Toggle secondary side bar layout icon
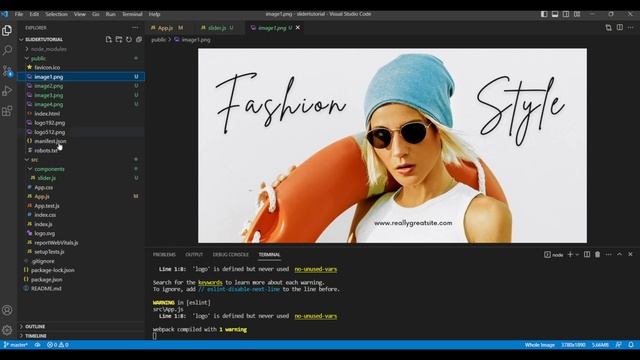The image size is (640, 360). [566, 14]
